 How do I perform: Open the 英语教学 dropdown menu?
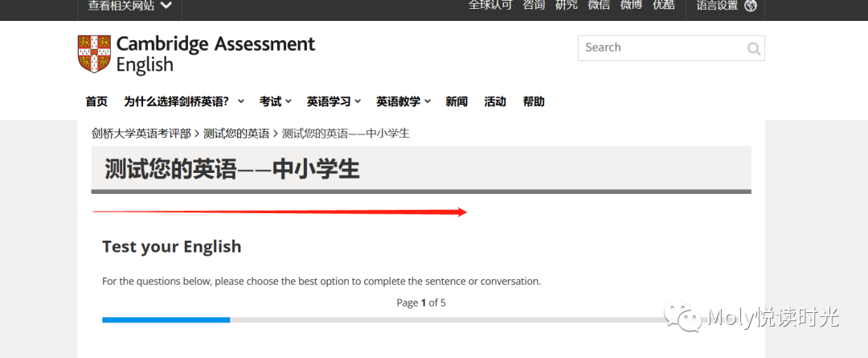[x=403, y=101]
